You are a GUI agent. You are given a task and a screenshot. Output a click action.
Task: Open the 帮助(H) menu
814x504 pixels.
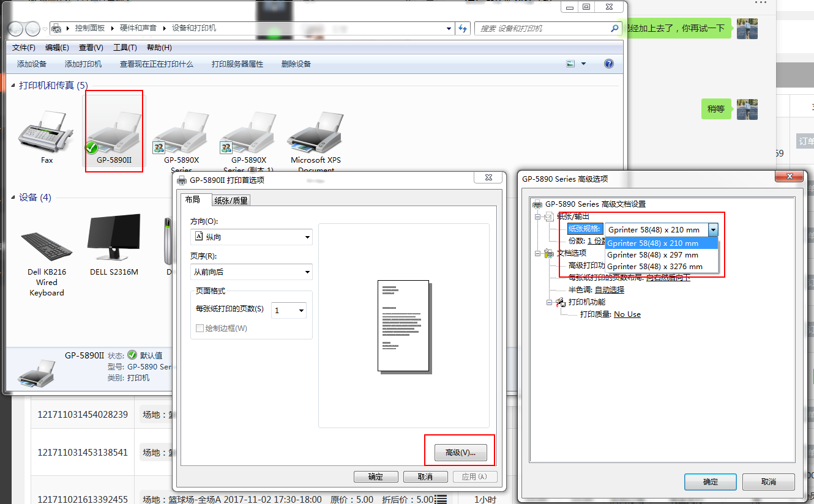coord(159,48)
